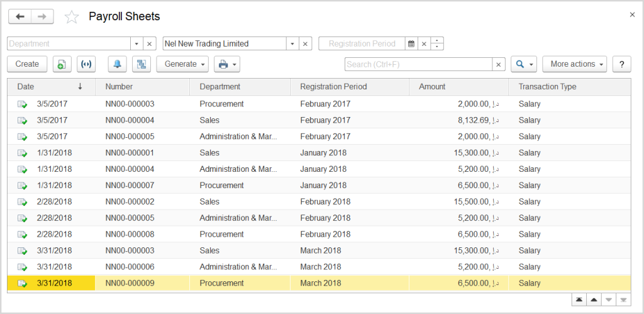Go back with the left arrow button
Viewport: 644px width, 314px height.
[x=20, y=16]
